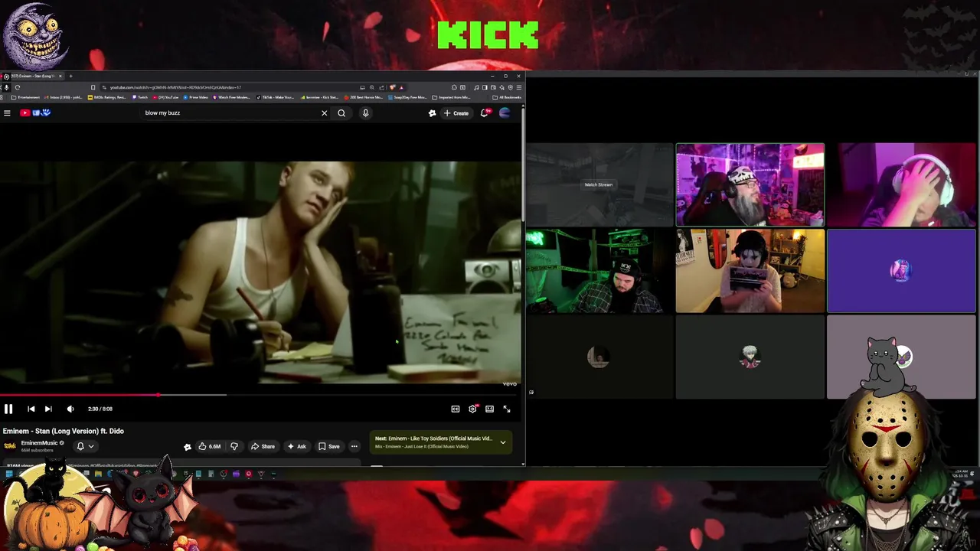
Task: Open the account avatar menu
Action: [x=505, y=113]
